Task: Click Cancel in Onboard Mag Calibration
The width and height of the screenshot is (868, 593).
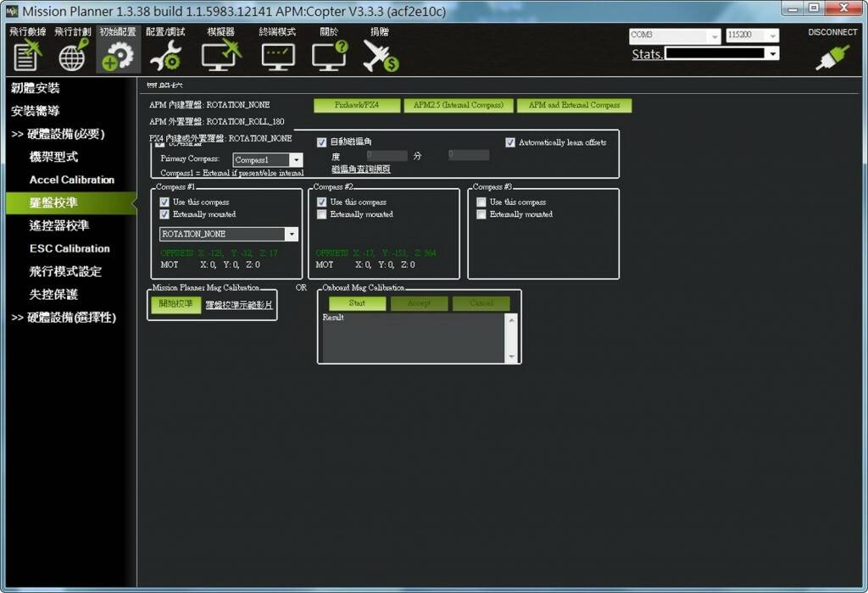Action: click(x=481, y=303)
